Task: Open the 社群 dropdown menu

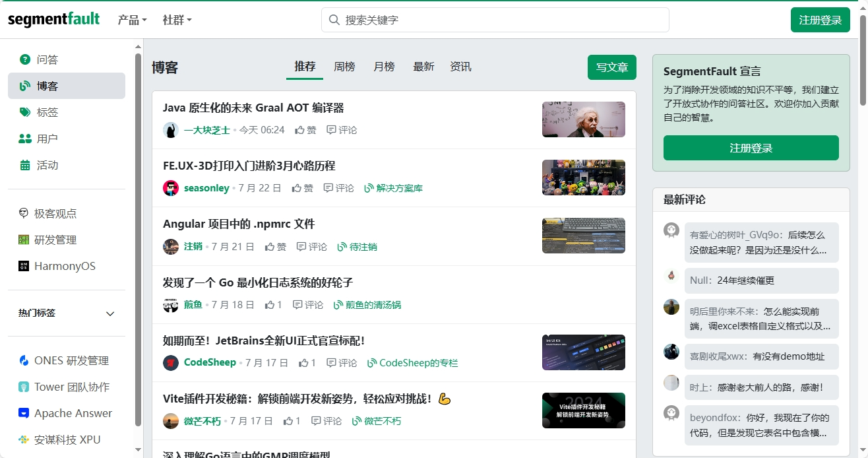Action: click(x=177, y=20)
